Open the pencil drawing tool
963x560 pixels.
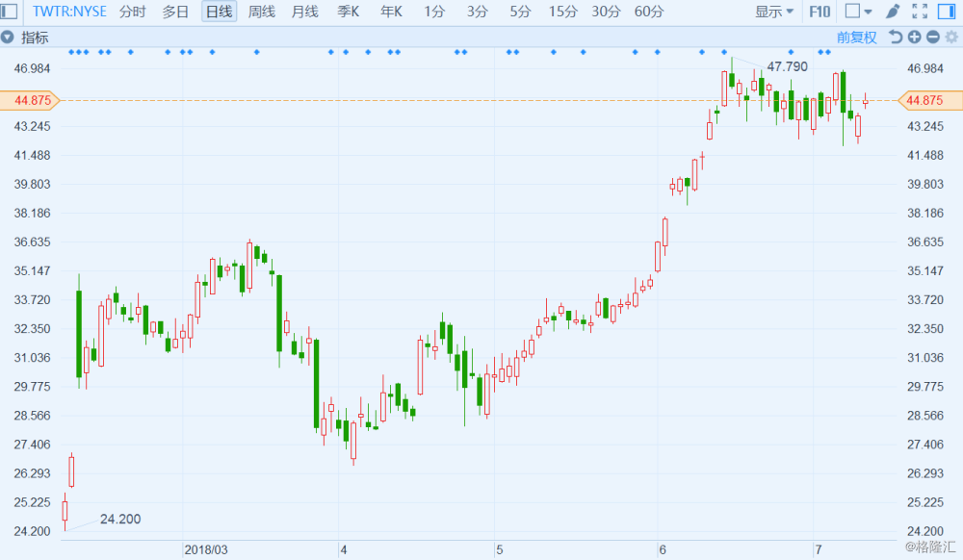(x=893, y=11)
